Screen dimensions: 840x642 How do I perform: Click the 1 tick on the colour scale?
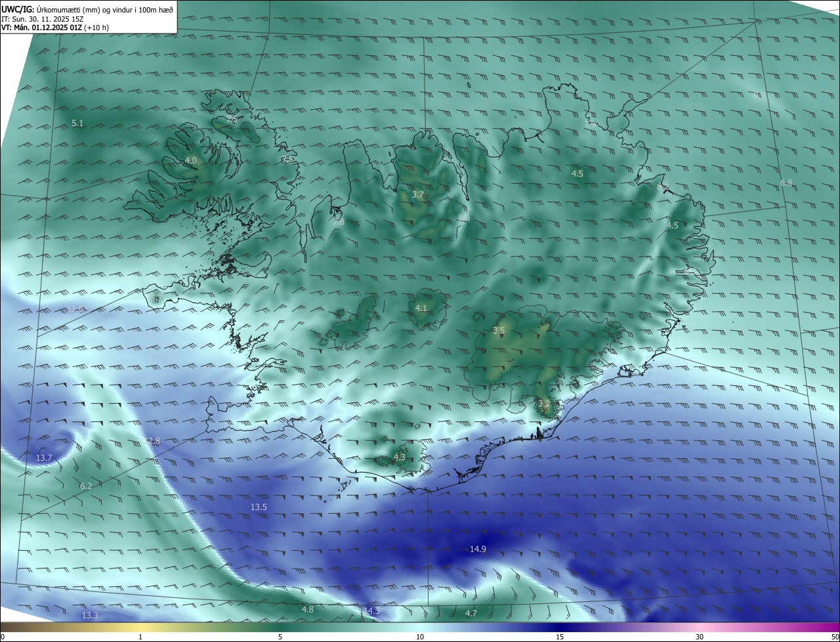(140, 637)
